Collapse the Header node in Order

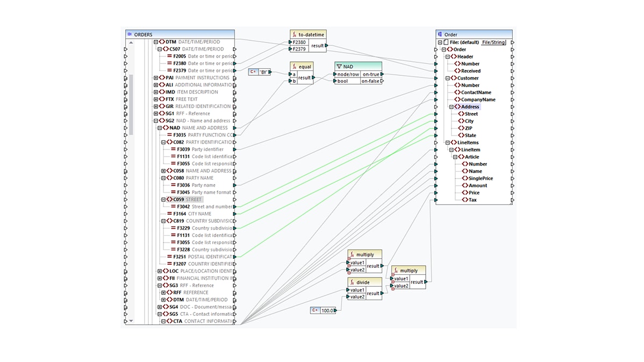447,56
